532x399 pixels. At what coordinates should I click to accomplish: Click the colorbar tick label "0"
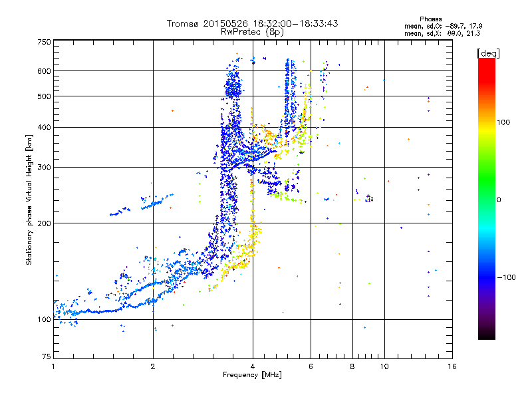(x=498, y=200)
